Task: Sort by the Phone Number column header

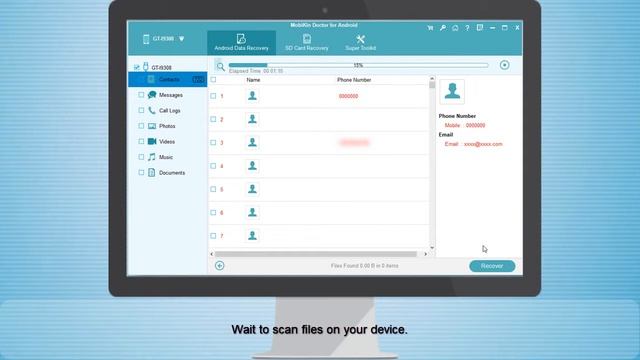Action: pos(354,80)
